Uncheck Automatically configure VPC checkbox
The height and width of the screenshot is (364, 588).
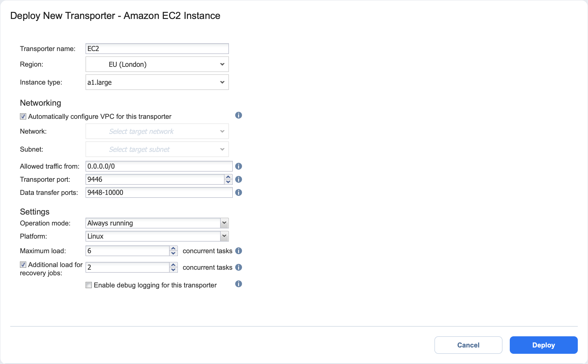pyautogui.click(x=23, y=116)
